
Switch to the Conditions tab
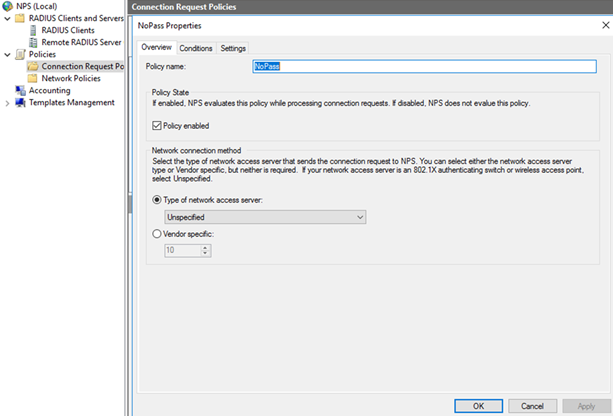coord(196,48)
